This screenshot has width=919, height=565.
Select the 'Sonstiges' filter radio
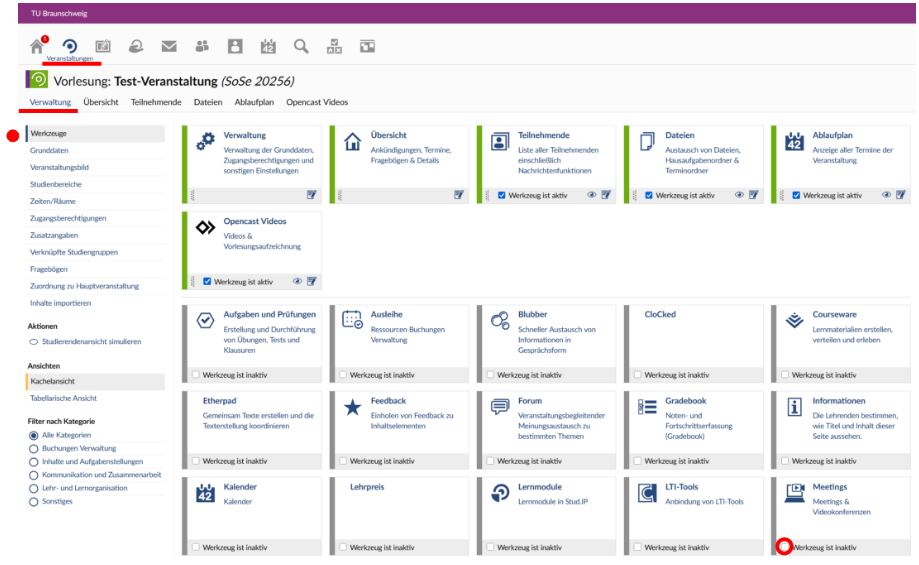[33, 502]
